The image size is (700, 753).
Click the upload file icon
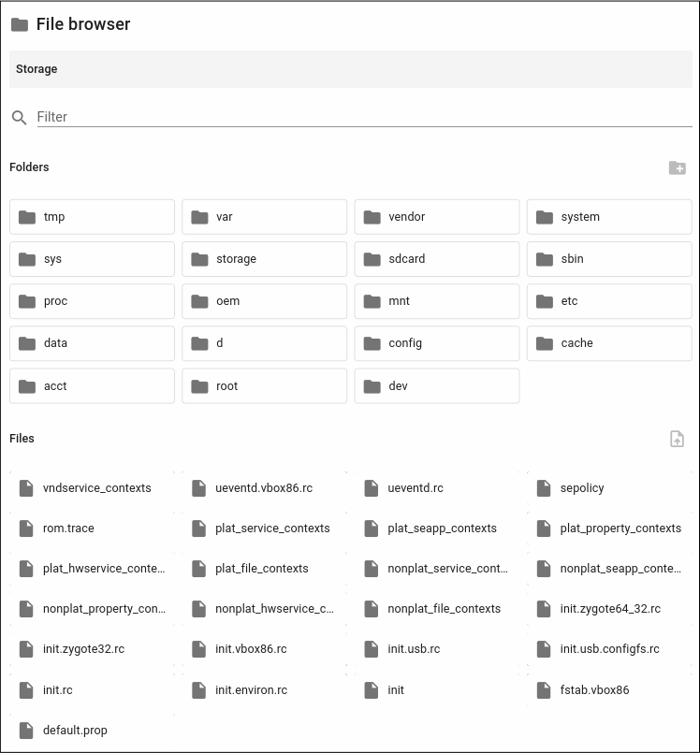678,439
